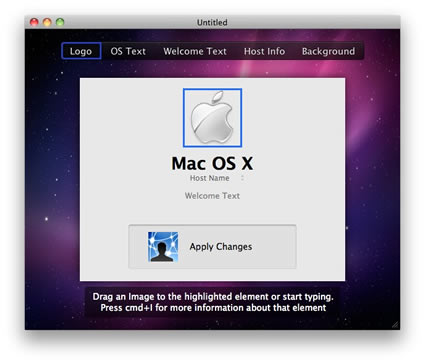Image resolution: width=425 pixels, height=364 pixels.
Task: Zoom the window with green button
Action: [60, 22]
